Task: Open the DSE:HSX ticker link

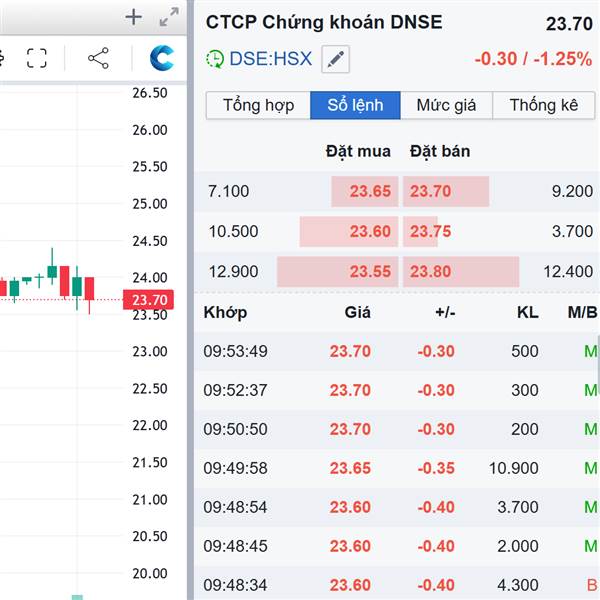Action: [271, 59]
